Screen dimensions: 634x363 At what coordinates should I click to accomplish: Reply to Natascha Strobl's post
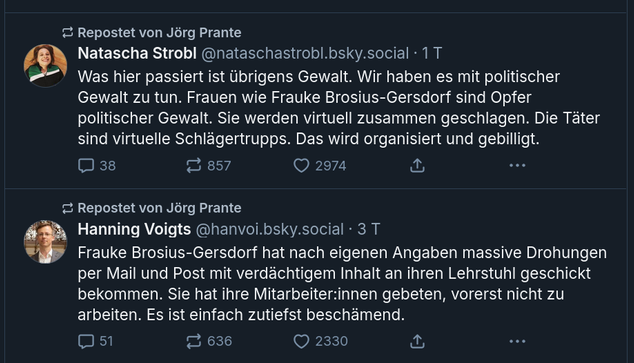[97, 166]
